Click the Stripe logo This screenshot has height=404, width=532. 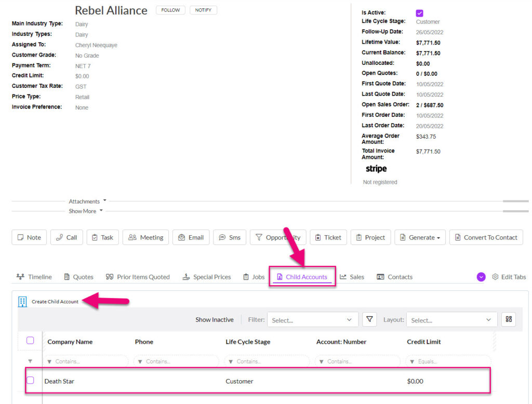pos(376,169)
